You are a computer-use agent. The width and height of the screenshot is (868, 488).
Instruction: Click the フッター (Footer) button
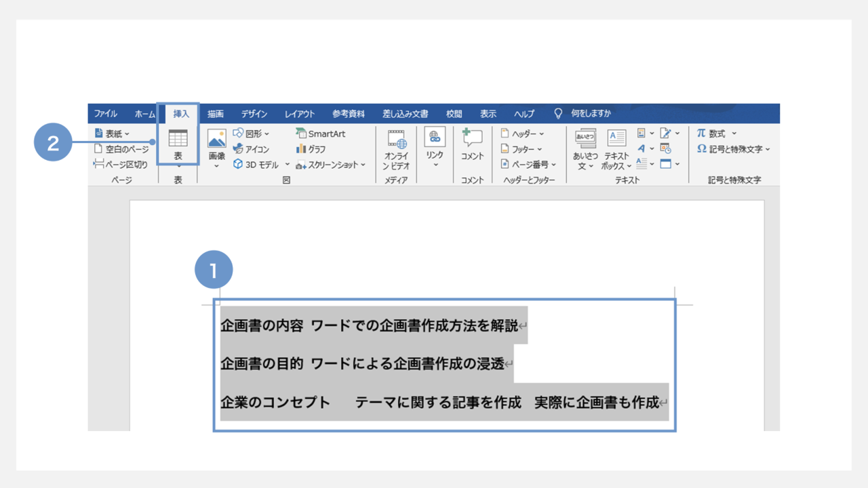pos(521,149)
